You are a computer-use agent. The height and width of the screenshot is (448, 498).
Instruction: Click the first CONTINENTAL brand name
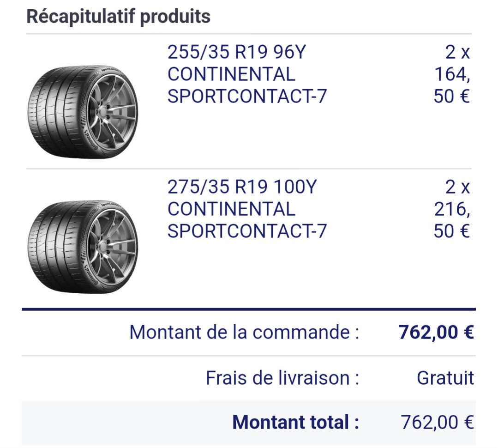coord(231,74)
